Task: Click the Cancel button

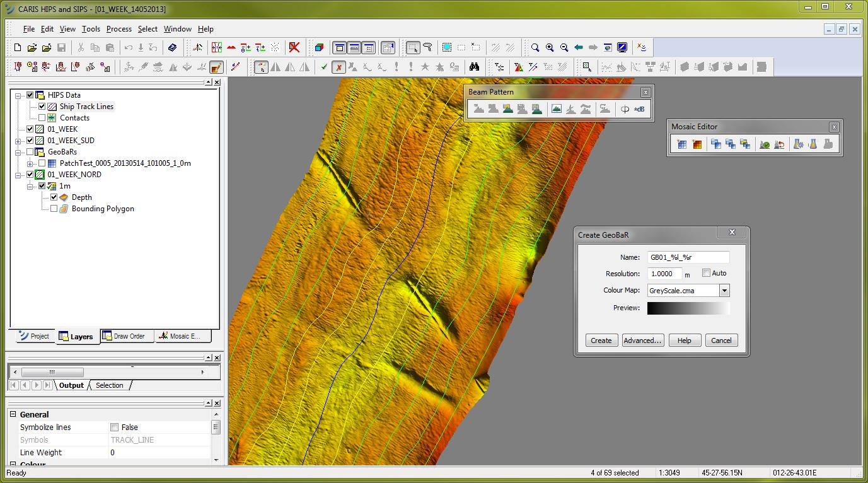Action: 721,340
